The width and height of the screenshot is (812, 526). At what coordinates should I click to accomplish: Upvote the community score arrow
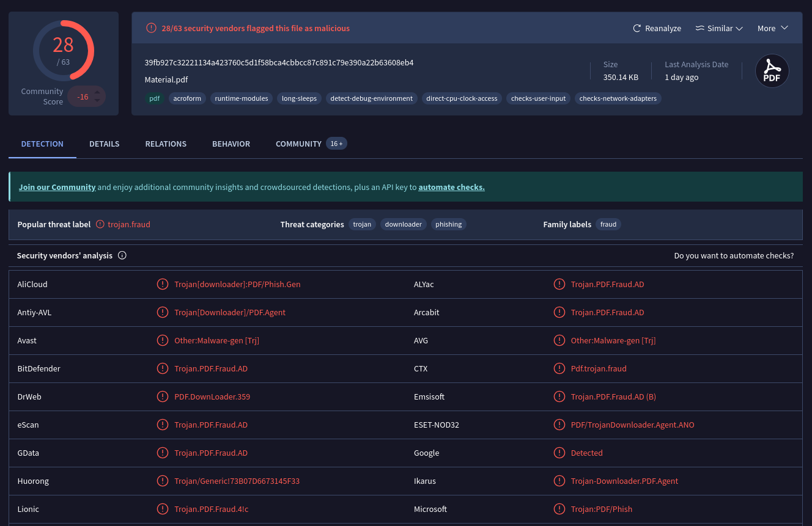97,92
